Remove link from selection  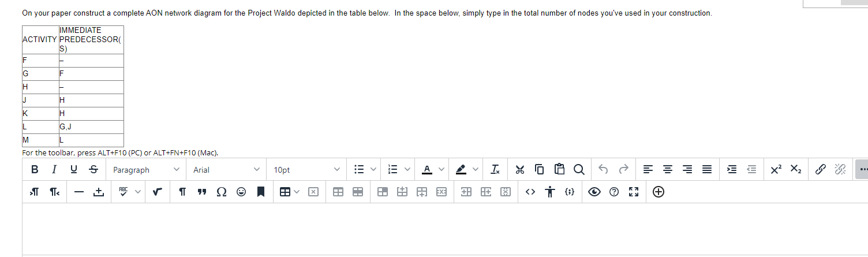coord(839,170)
